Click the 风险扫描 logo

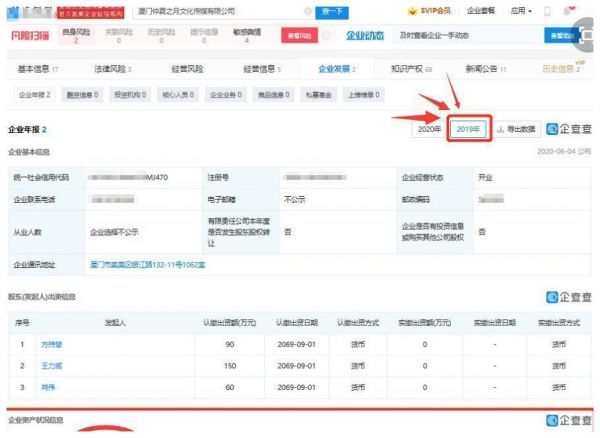click(x=28, y=35)
